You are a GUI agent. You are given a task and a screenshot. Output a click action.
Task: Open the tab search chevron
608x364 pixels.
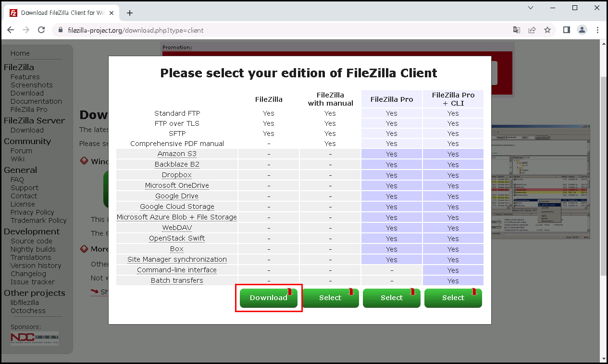point(531,8)
